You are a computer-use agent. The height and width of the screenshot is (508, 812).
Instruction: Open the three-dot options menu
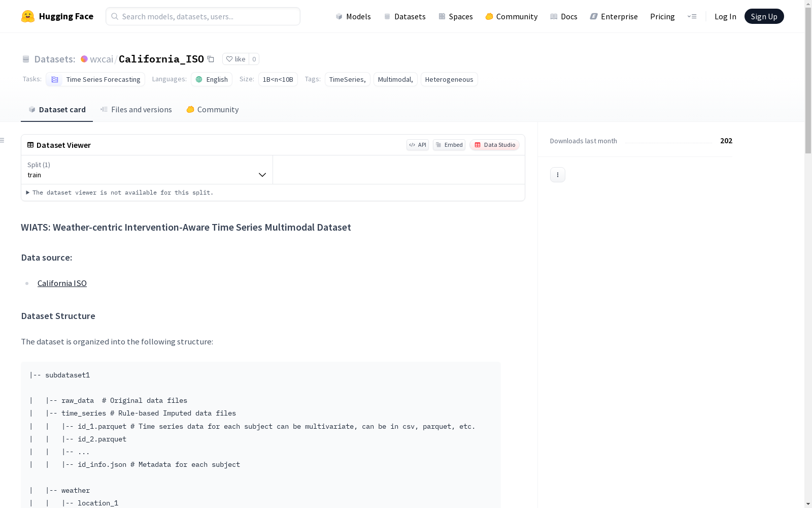point(558,175)
